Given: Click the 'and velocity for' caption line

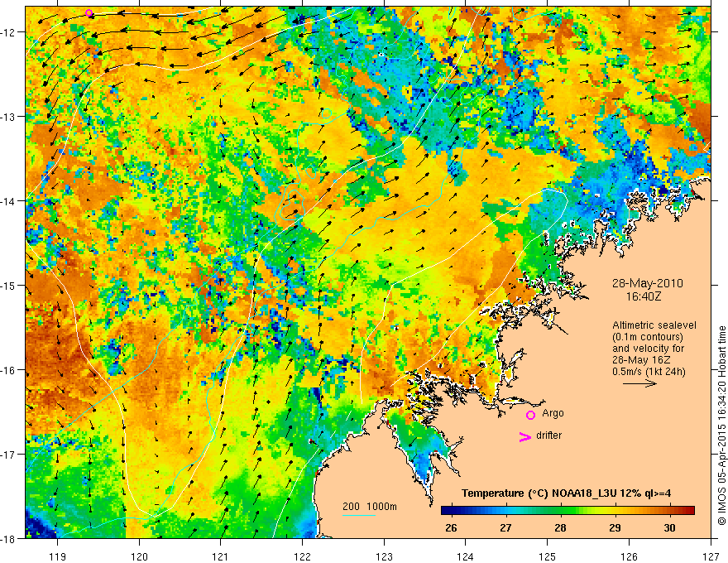Looking at the screenshot, I should 648,349.
